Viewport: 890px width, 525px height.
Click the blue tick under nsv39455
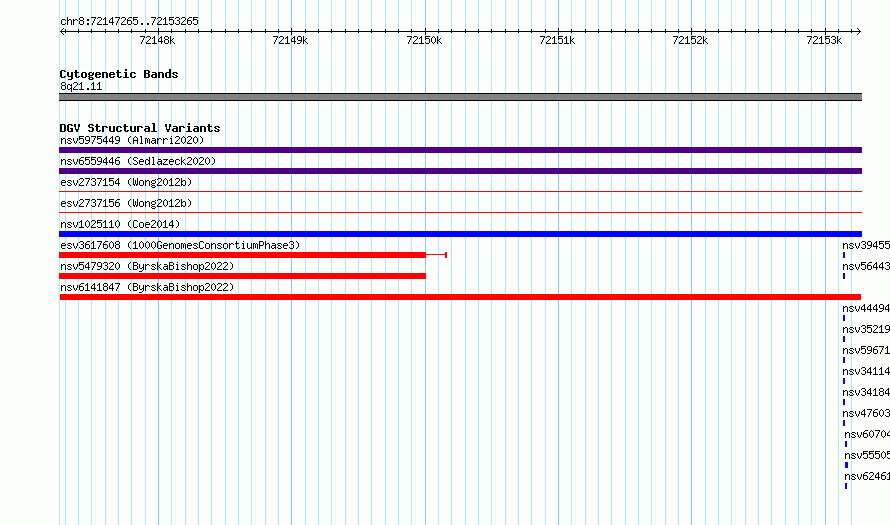coord(844,255)
